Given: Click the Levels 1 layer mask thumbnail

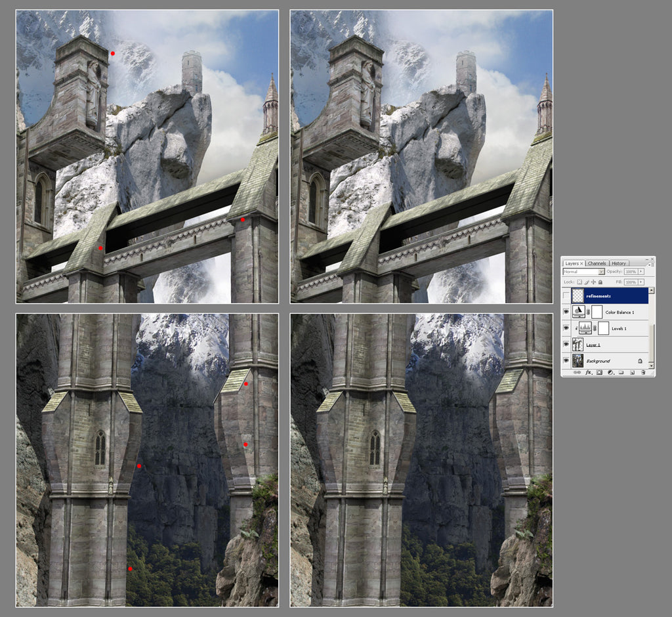Looking at the screenshot, I should click(603, 328).
